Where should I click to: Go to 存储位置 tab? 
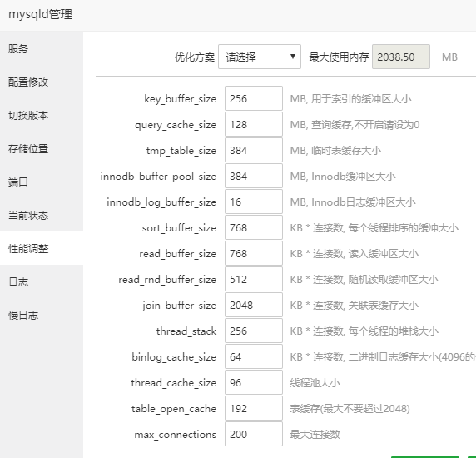click(42, 149)
